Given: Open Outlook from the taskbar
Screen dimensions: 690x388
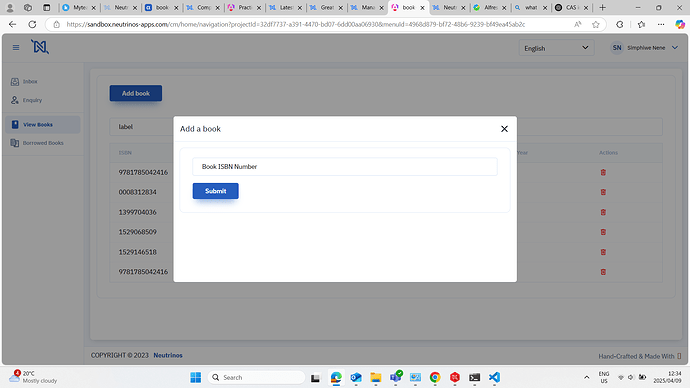Looking at the screenshot, I should coord(356,377).
